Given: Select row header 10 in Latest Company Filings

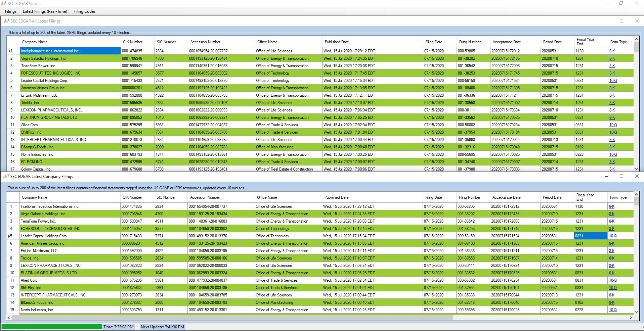Looking at the screenshot, I should point(13,273).
